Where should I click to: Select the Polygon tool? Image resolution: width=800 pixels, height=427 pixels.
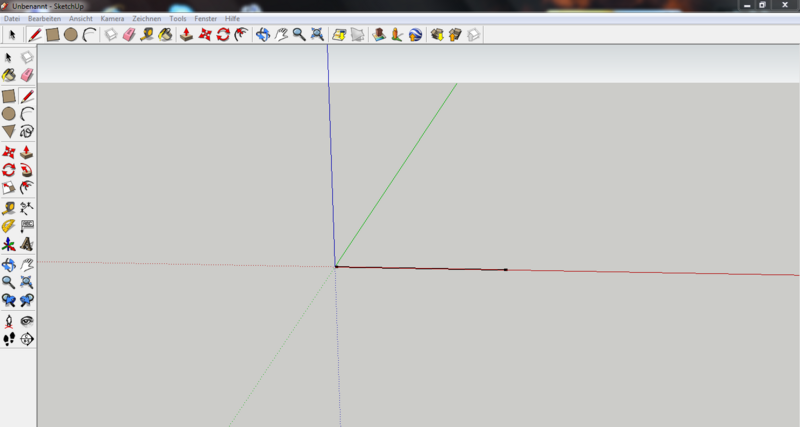9,131
